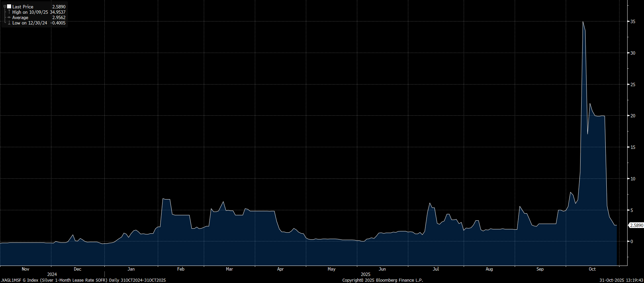The width and height of the screenshot is (644, 283).
Task: Click the Feb label on the time axis
Action: point(181,269)
